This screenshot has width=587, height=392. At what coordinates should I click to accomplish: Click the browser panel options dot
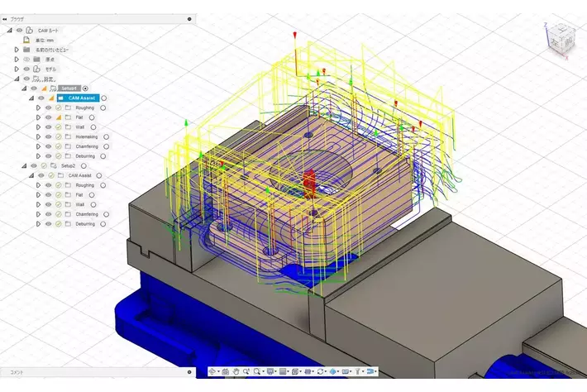[x=189, y=17]
